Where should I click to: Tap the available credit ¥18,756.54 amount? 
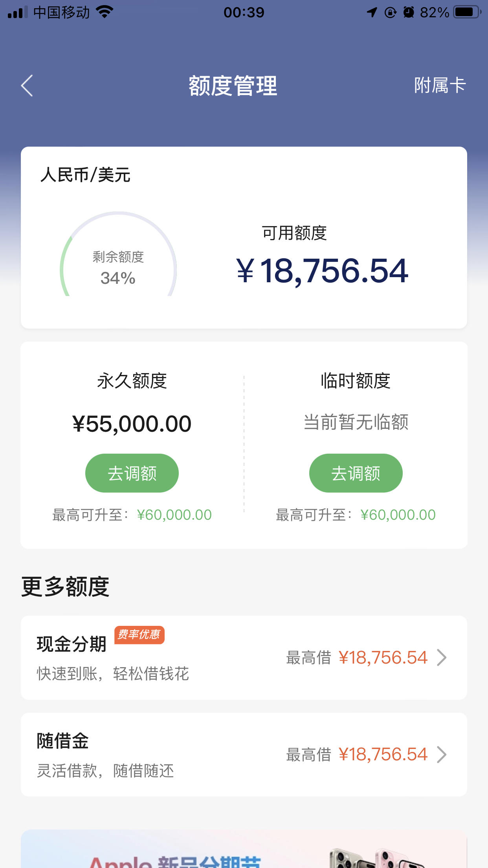[322, 271]
